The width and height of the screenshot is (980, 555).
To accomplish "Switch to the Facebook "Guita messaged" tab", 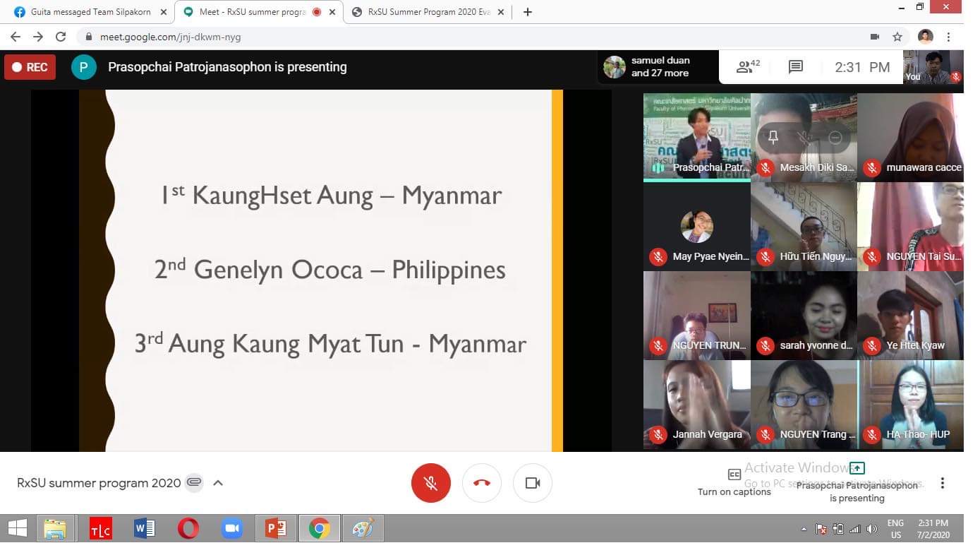I will pos(90,12).
